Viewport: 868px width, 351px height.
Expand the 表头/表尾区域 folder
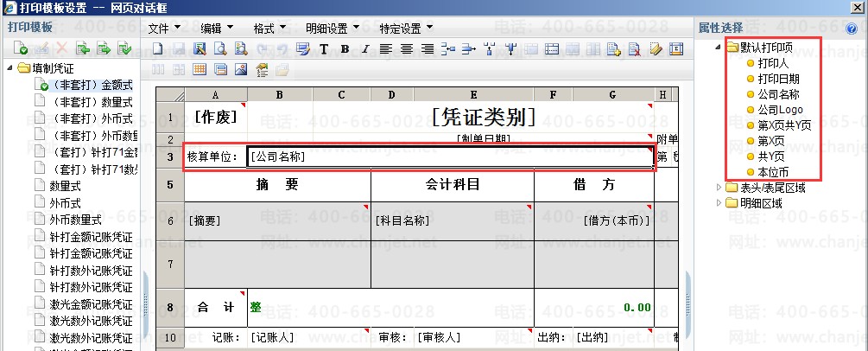pos(719,188)
